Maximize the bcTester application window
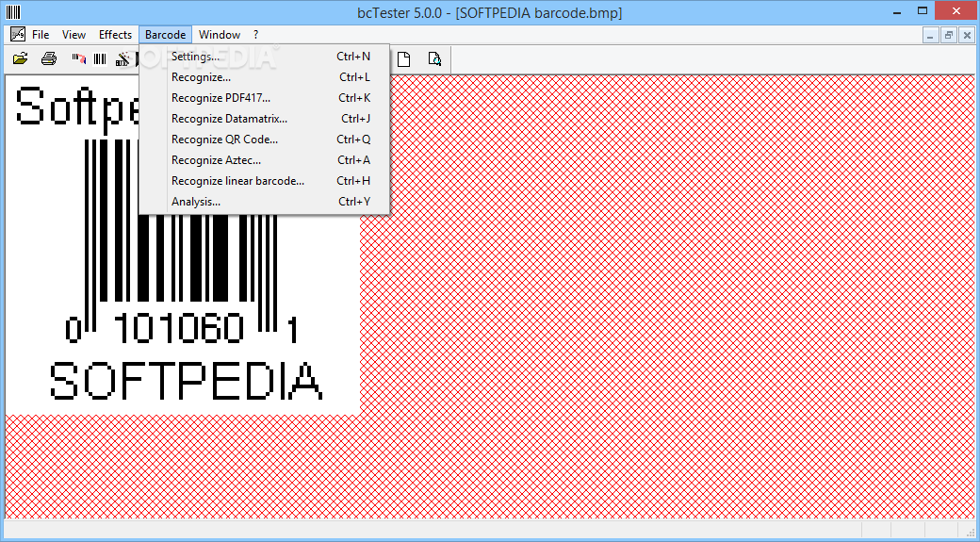 pos(923,10)
